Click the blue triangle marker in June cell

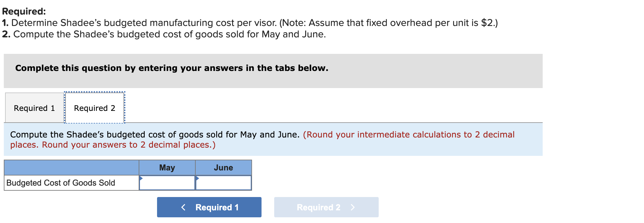coord(197,178)
